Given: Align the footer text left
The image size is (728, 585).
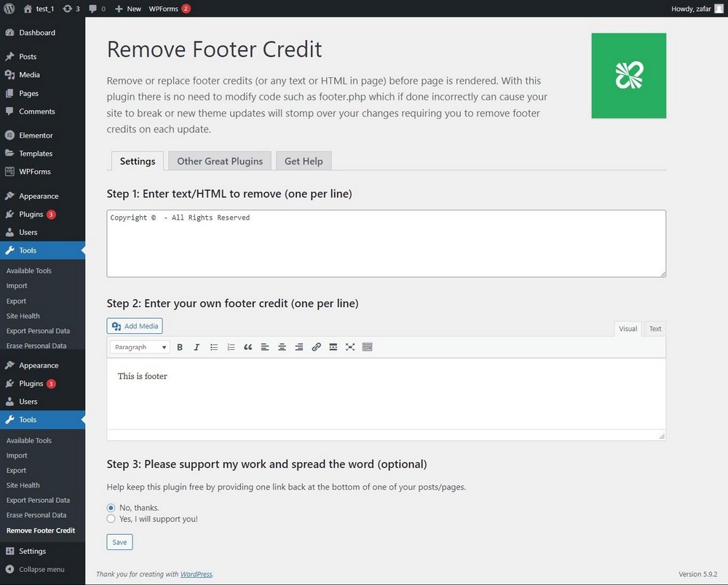Looking at the screenshot, I should pyautogui.click(x=265, y=347).
